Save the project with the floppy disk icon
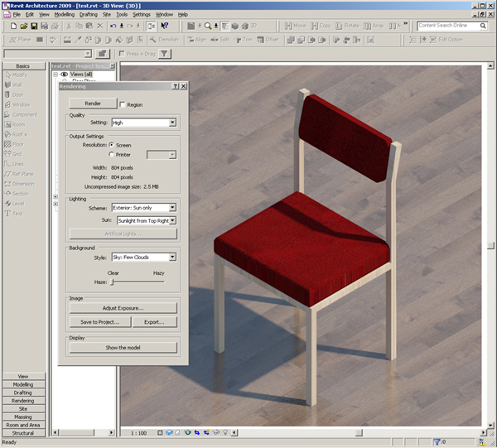The image size is (497, 448). point(34,26)
